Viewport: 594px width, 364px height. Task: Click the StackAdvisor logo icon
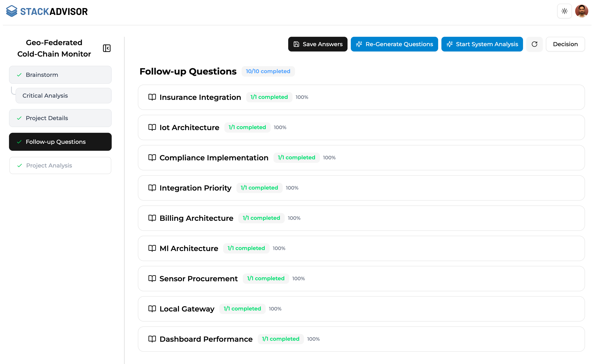[11, 11]
